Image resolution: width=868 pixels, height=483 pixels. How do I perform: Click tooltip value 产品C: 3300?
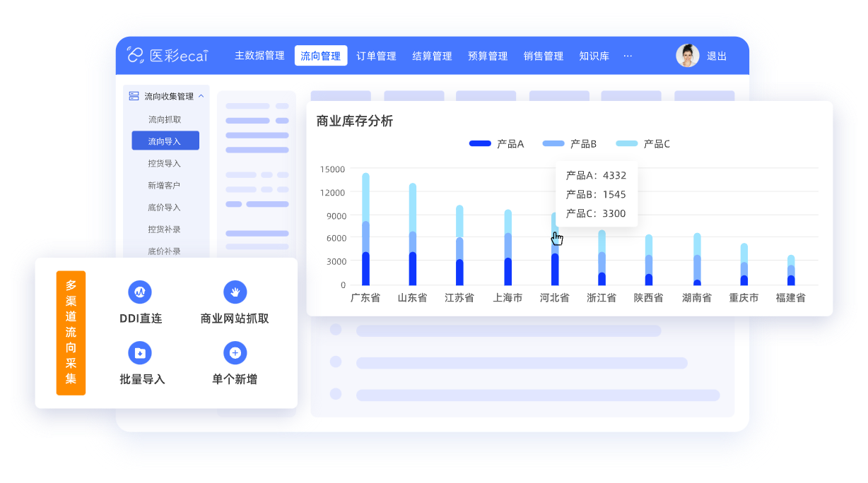coord(596,213)
